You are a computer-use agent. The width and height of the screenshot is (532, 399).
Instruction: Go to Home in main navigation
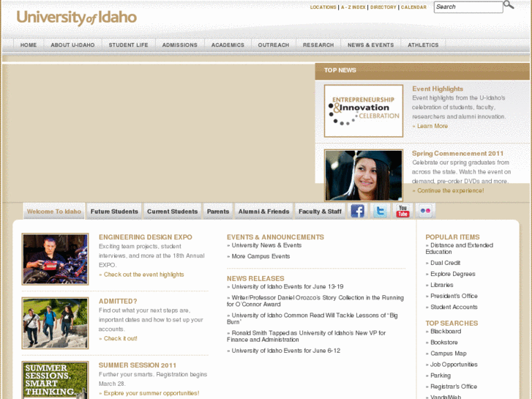[x=29, y=45]
